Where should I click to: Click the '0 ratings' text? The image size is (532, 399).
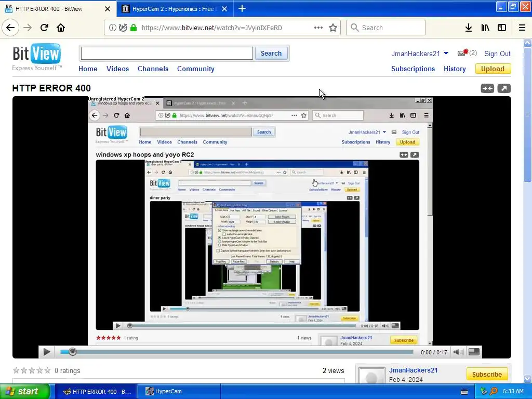coord(68,370)
